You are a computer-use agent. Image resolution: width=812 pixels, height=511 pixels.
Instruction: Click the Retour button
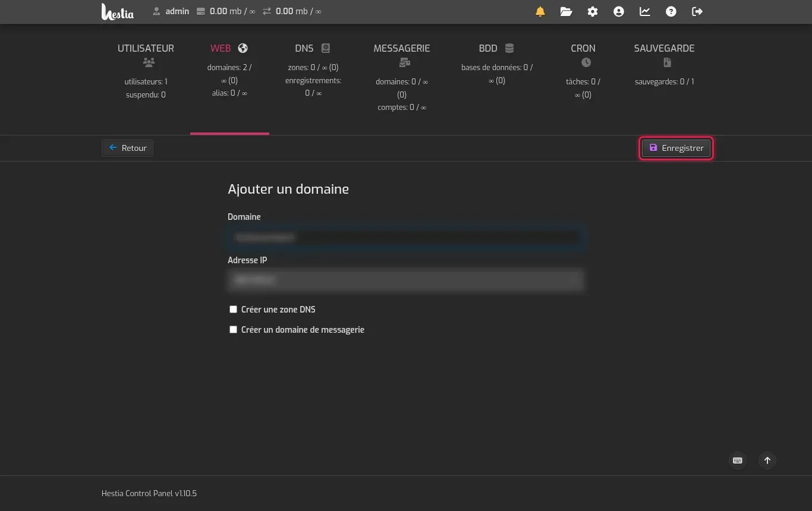click(128, 148)
